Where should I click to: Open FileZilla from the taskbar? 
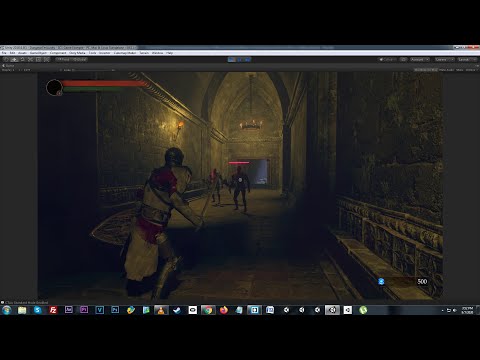pyautogui.click(x=53, y=310)
